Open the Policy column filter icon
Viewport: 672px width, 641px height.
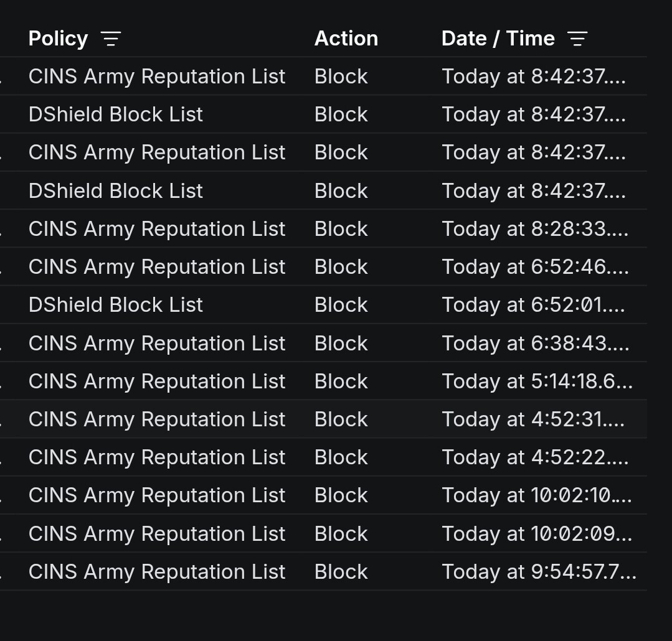(x=111, y=39)
